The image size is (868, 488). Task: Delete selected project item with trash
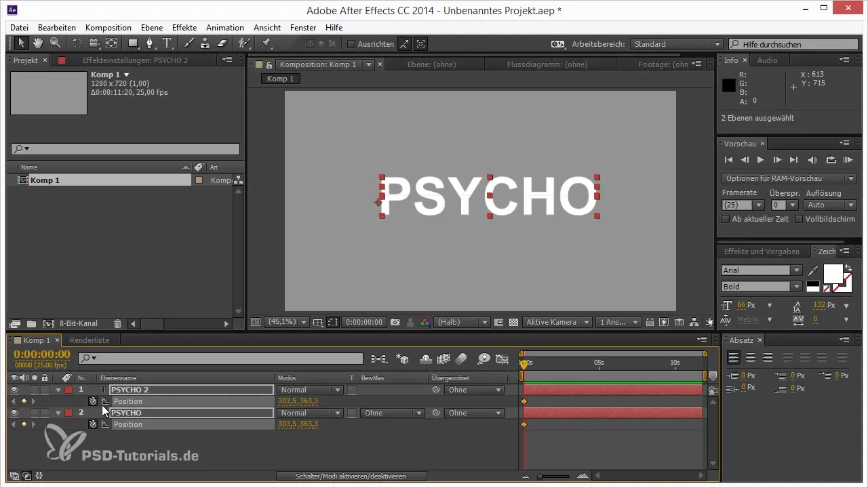(117, 324)
